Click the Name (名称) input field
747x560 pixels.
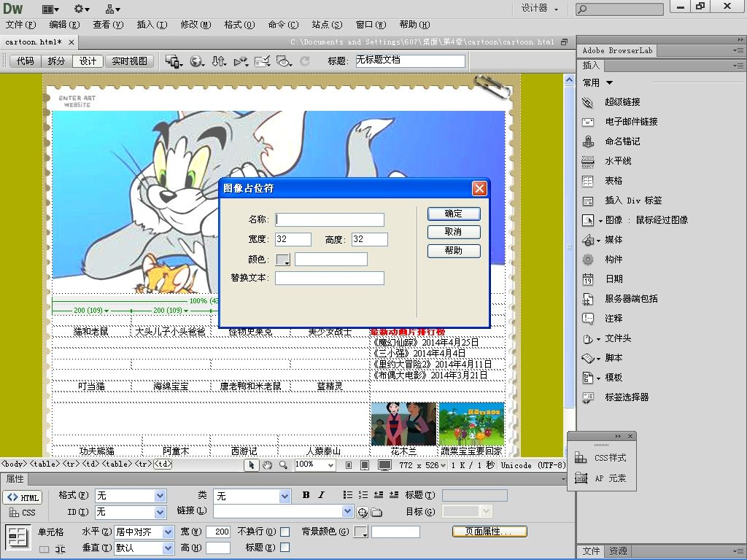[330, 219]
